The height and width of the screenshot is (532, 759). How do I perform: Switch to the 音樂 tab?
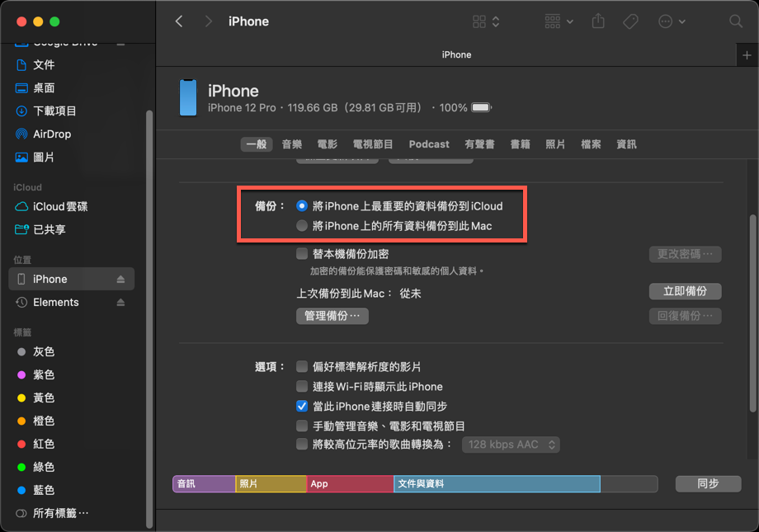pyautogui.click(x=292, y=144)
